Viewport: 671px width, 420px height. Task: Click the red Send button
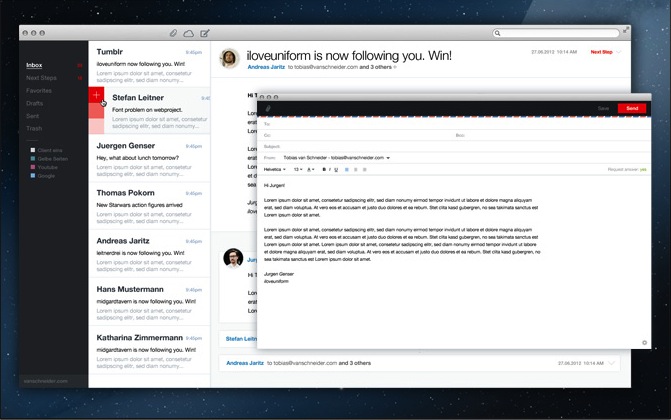632,108
